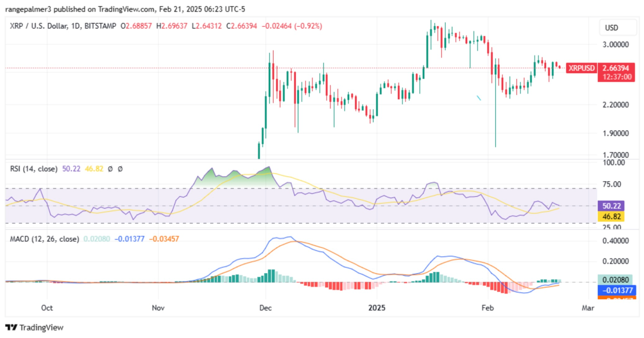This screenshot has width=644, height=338.
Task: Click the yellow 46.82 axis label
Action: tap(611, 216)
